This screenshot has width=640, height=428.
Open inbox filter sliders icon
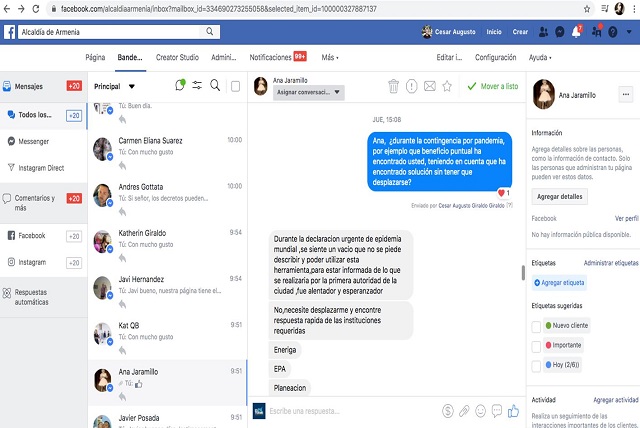pos(197,85)
